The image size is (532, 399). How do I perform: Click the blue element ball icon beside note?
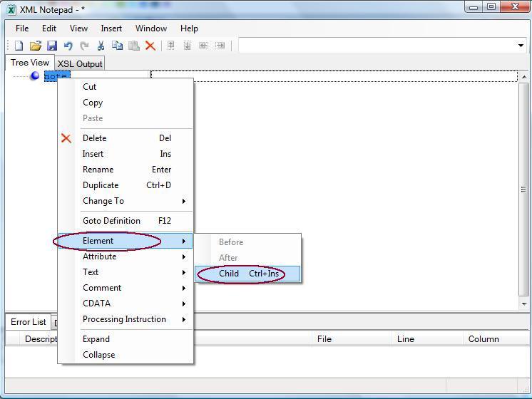[35, 76]
